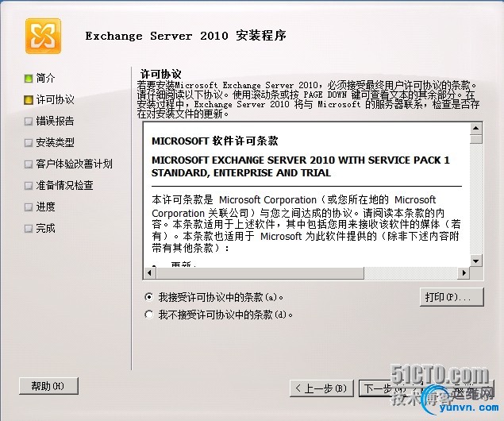Screen dimensions: 504x421
Task: Click the license scroll down arrow
Action: pos(475,261)
